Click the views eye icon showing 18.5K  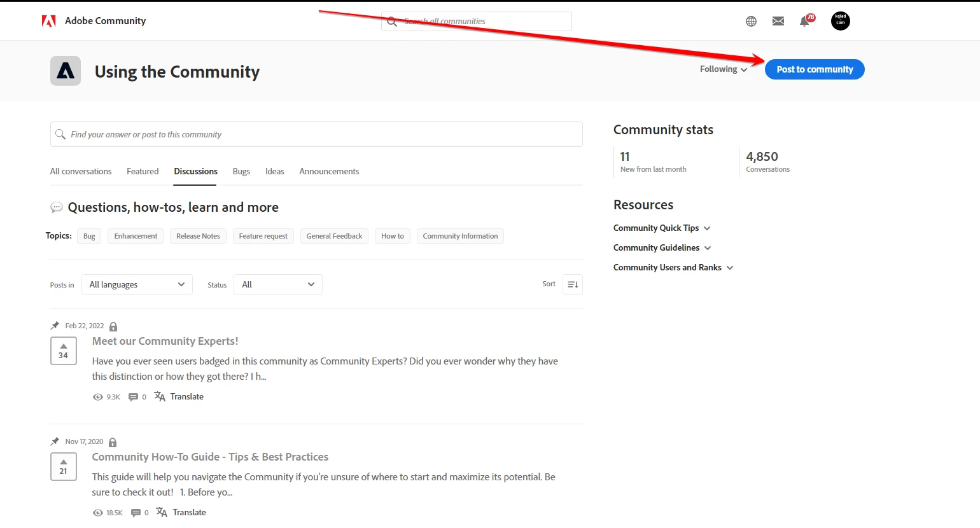point(97,513)
